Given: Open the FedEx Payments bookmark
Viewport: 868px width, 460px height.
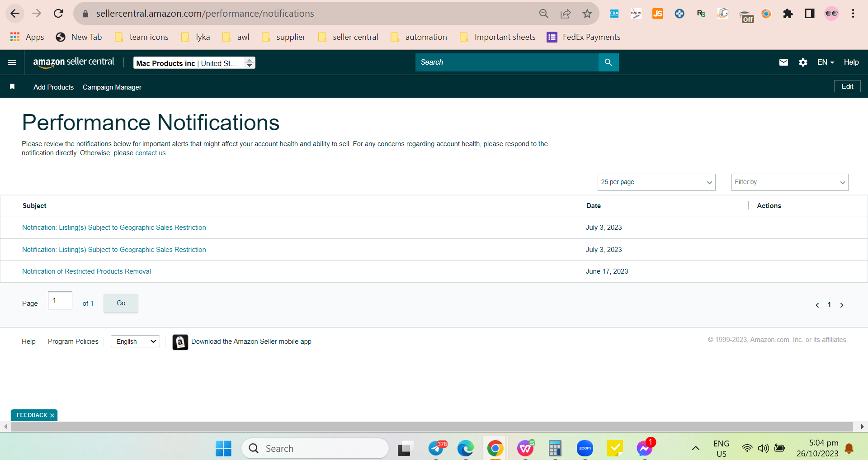Looking at the screenshot, I should click(584, 37).
